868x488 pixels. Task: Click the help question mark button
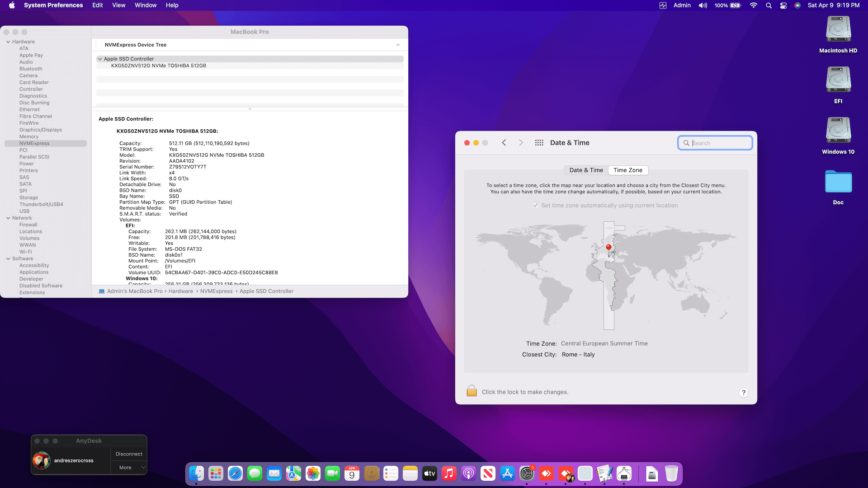tap(743, 393)
